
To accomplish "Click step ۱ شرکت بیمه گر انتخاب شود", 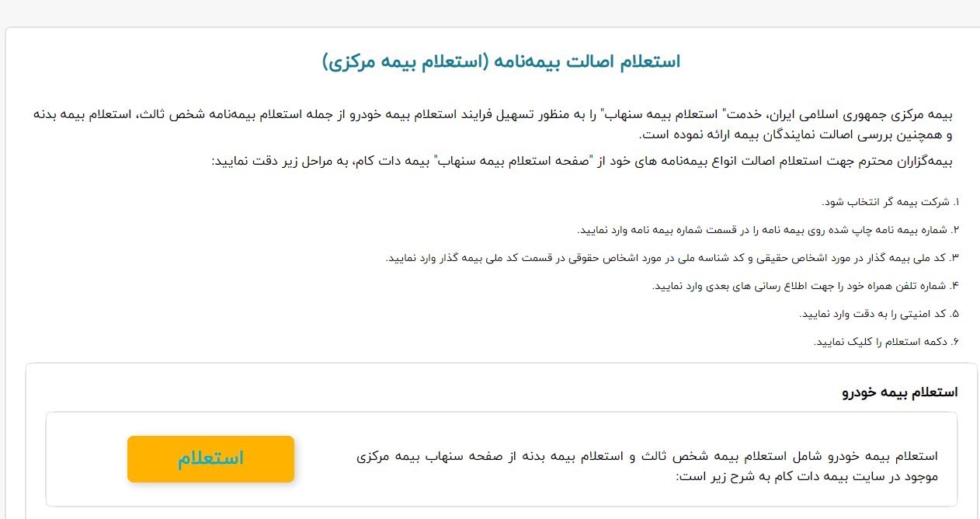I will (x=891, y=202).
